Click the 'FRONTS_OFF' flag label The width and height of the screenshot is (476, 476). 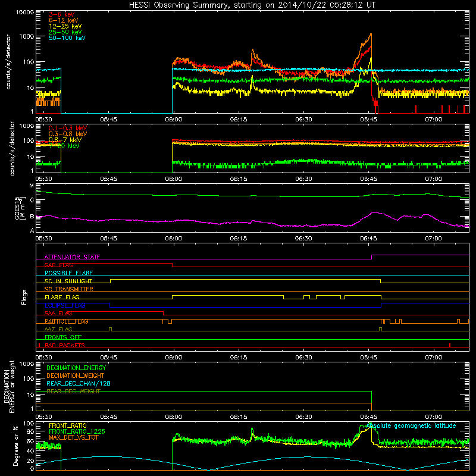click(63, 337)
